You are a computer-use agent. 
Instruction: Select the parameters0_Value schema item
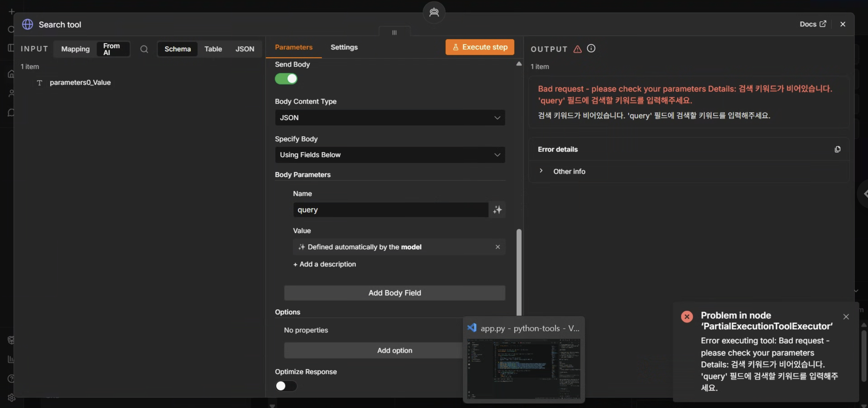80,83
